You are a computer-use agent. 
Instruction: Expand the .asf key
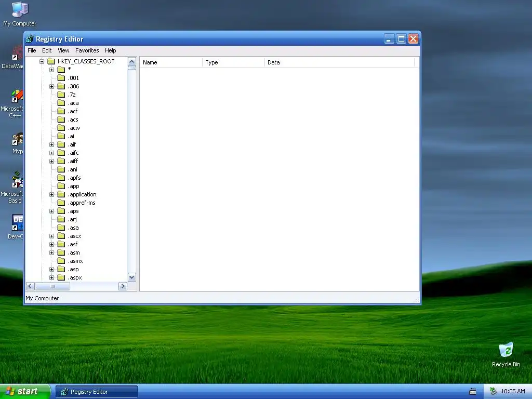(x=51, y=244)
